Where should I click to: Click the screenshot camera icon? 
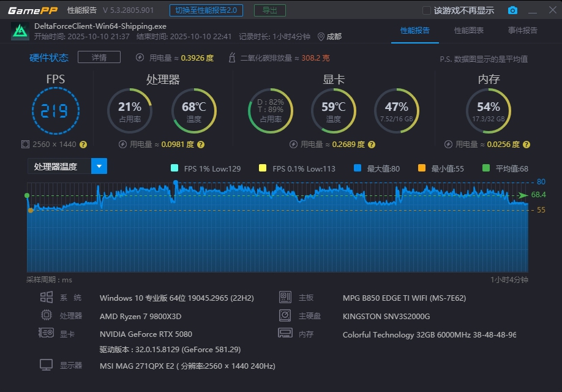point(512,10)
